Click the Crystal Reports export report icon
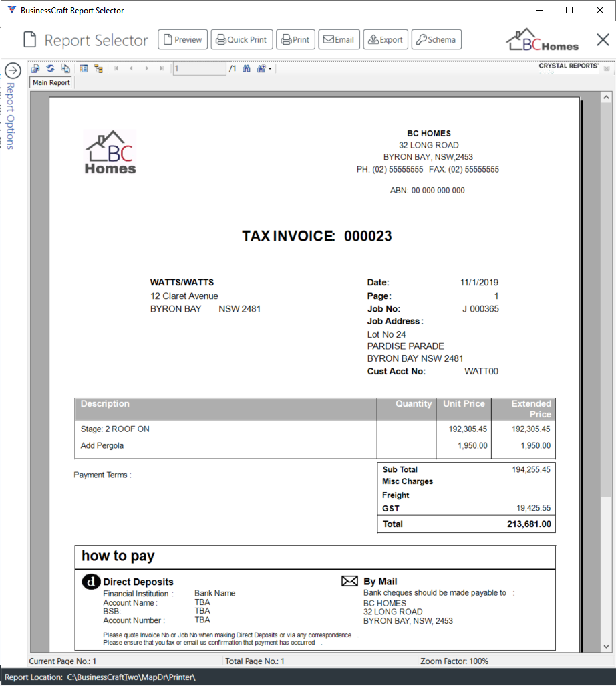The image size is (616, 686). [35, 68]
